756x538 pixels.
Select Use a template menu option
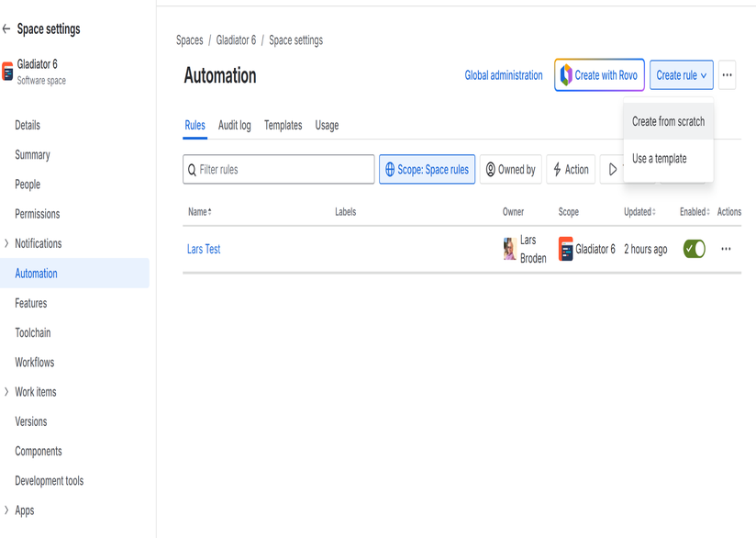pos(659,159)
